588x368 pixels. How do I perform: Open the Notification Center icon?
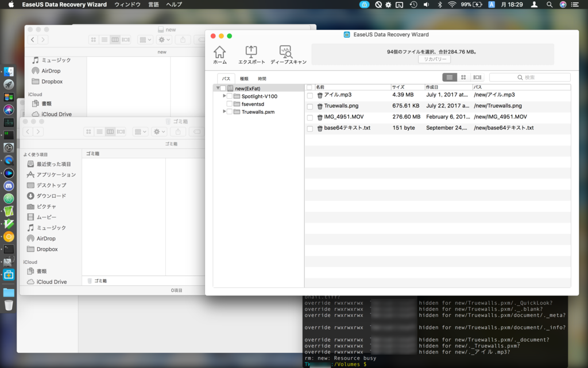[x=574, y=5]
